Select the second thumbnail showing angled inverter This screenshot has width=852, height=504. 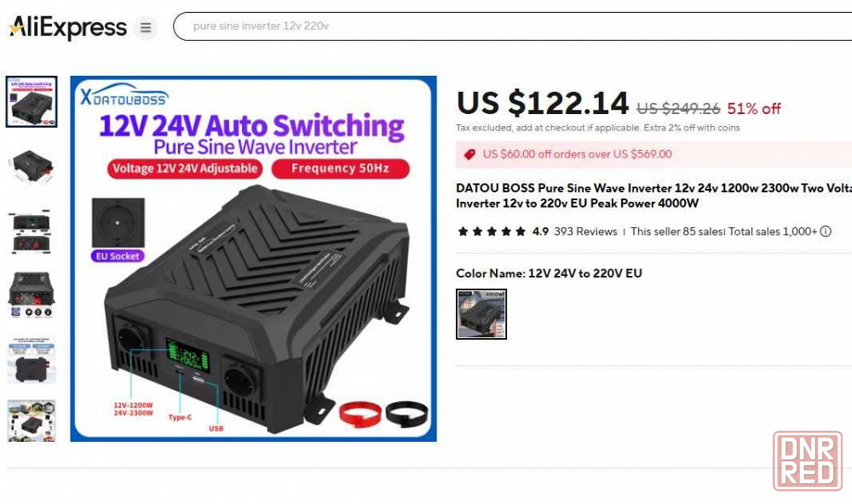point(32,166)
